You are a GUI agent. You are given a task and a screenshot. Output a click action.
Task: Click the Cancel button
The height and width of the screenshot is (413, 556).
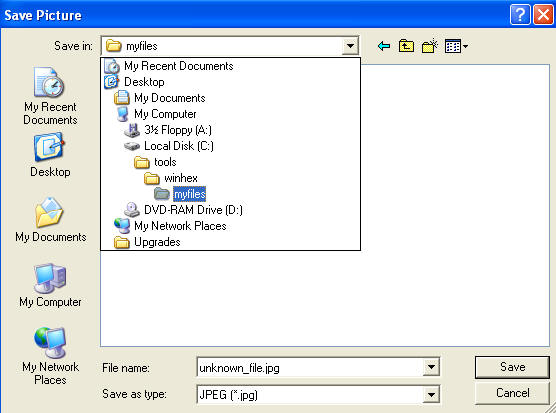pos(512,393)
